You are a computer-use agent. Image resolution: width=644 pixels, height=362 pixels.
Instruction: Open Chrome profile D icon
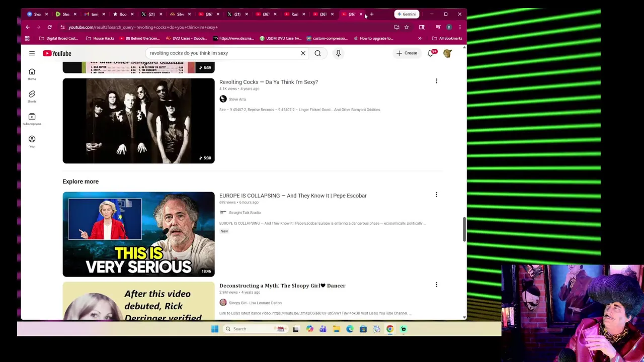pos(449,27)
